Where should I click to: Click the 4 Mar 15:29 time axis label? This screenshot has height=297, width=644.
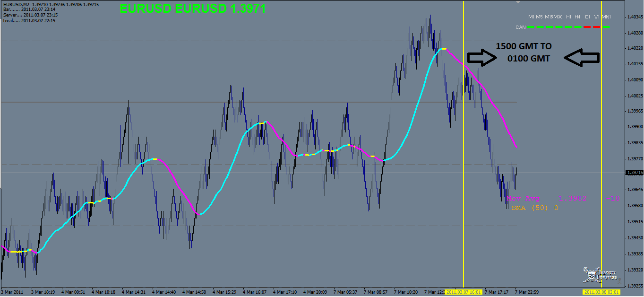(x=225, y=292)
